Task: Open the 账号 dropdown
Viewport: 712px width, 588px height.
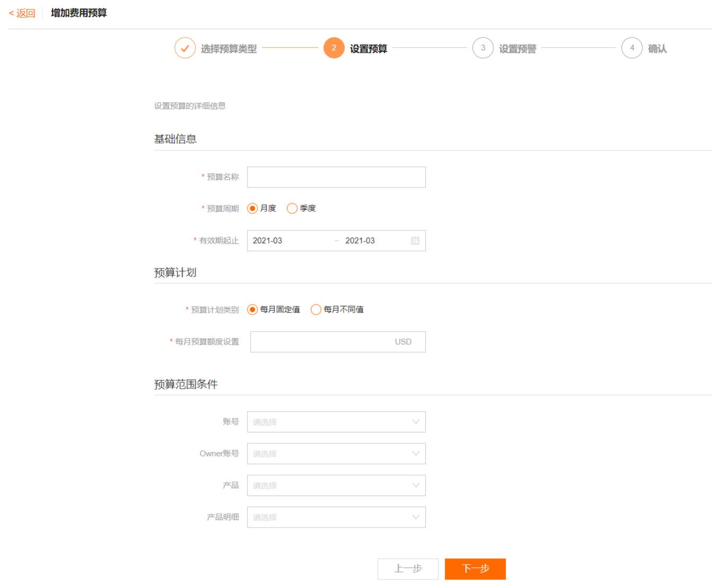Action: (336, 422)
